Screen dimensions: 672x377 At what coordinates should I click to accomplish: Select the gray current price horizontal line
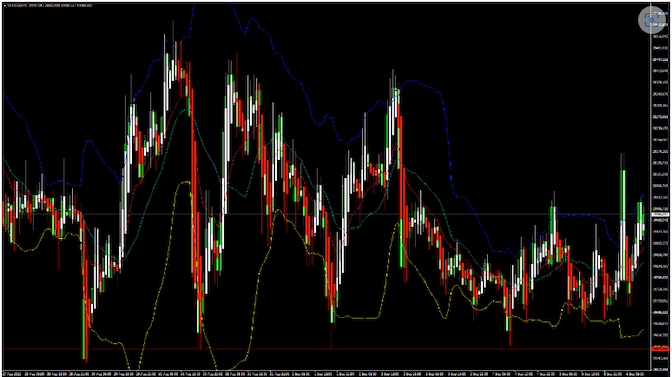pos(326,214)
